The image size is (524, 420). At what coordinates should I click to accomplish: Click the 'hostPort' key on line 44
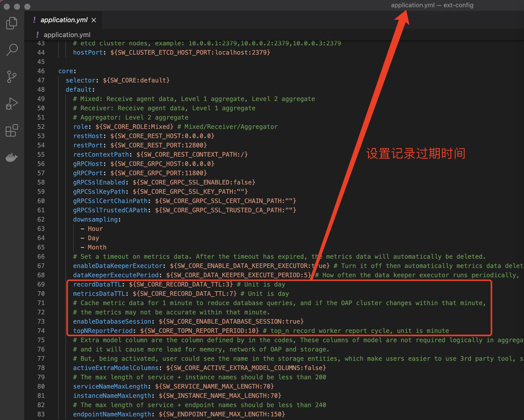coord(88,52)
